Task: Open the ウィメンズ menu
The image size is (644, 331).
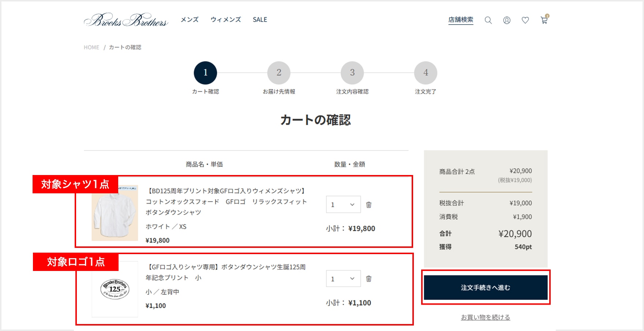Action: click(226, 20)
